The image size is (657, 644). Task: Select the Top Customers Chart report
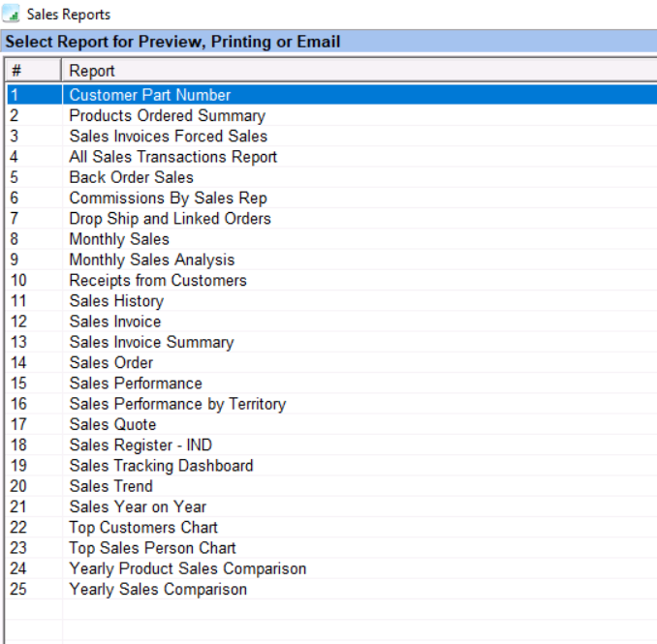(x=143, y=528)
